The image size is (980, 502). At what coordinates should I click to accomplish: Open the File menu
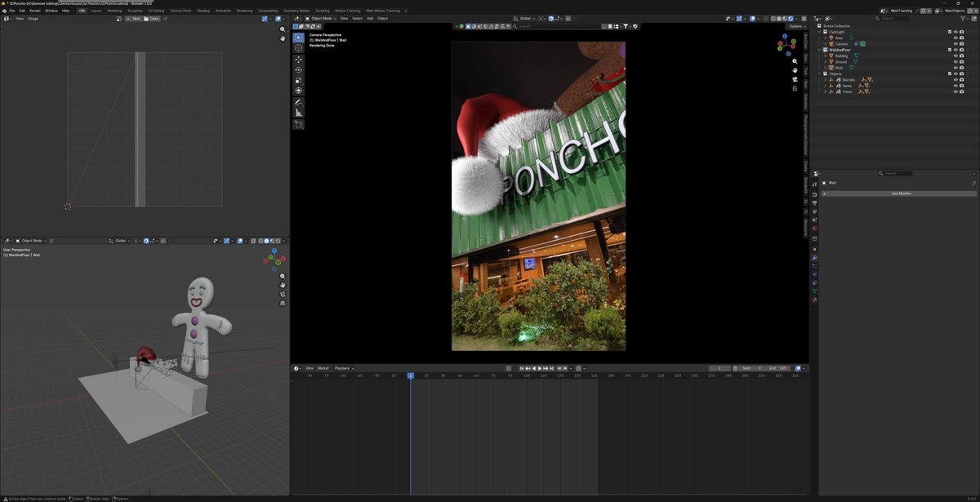coord(12,11)
